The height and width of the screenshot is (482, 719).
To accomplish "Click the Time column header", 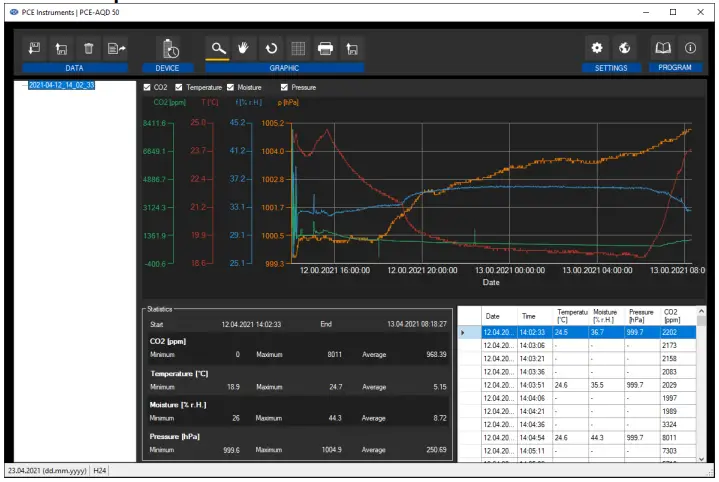I will 535,316.
